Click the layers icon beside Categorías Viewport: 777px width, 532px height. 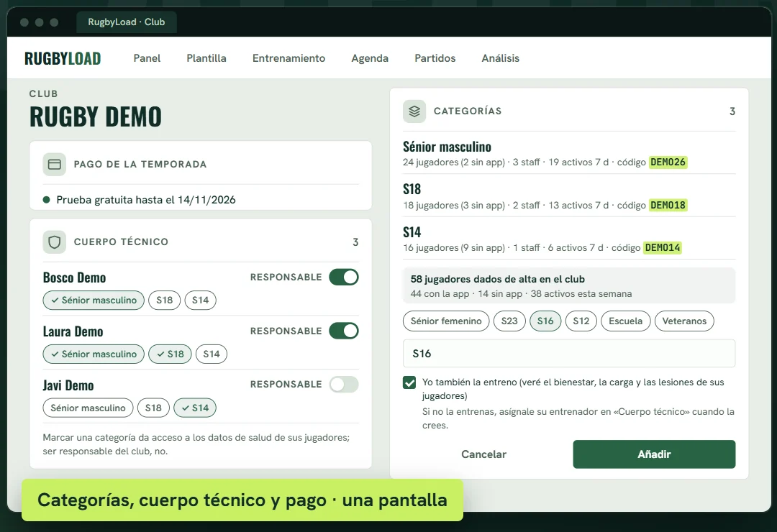click(414, 111)
